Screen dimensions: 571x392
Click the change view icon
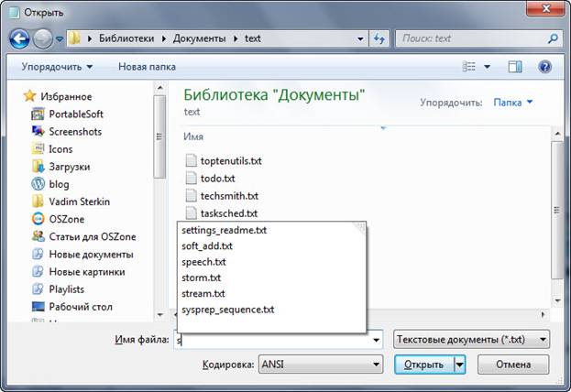coord(468,67)
